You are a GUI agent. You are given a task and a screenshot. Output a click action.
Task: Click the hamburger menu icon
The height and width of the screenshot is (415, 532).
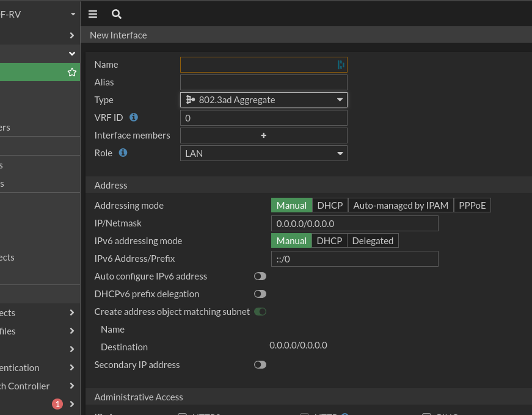coord(93,14)
